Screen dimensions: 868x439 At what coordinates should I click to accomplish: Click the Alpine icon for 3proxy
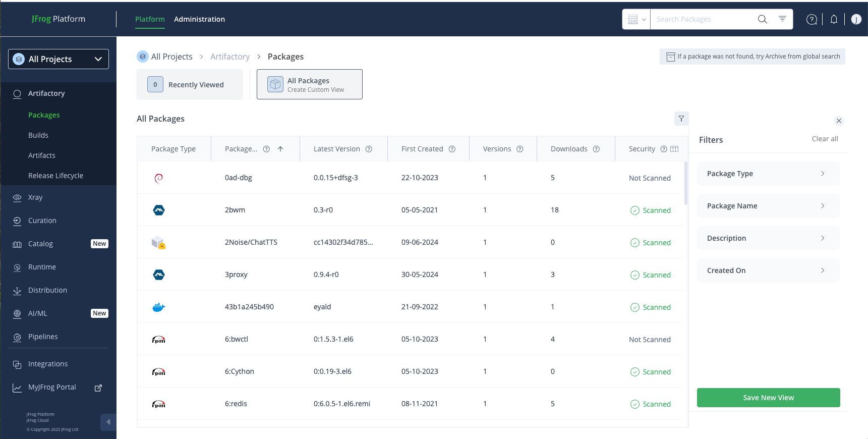(159, 275)
